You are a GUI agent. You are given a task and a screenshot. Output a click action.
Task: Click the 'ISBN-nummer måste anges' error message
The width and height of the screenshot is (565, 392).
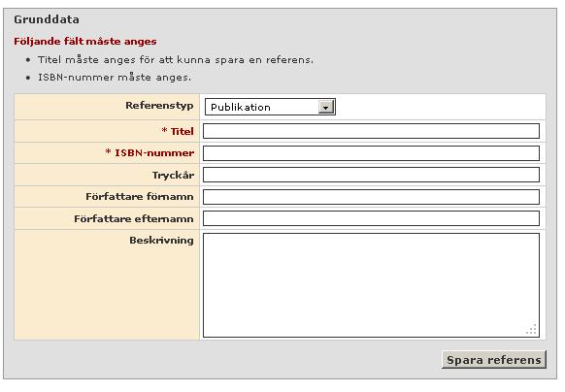pos(115,78)
